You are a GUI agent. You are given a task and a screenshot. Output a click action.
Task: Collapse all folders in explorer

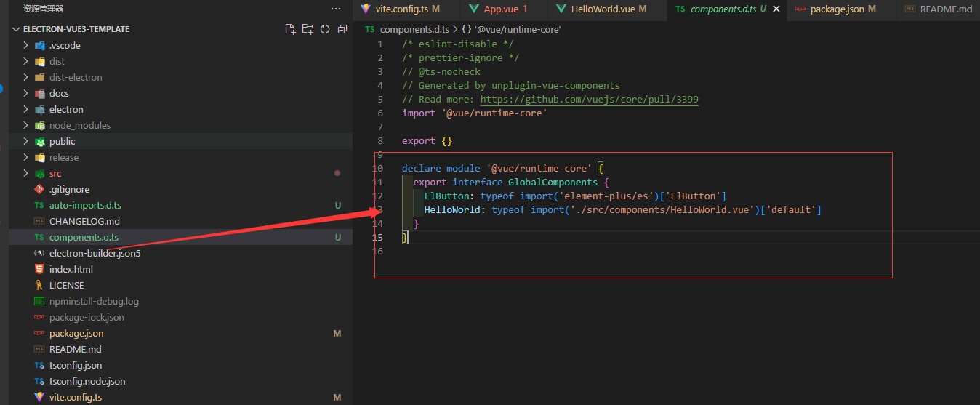(x=342, y=29)
